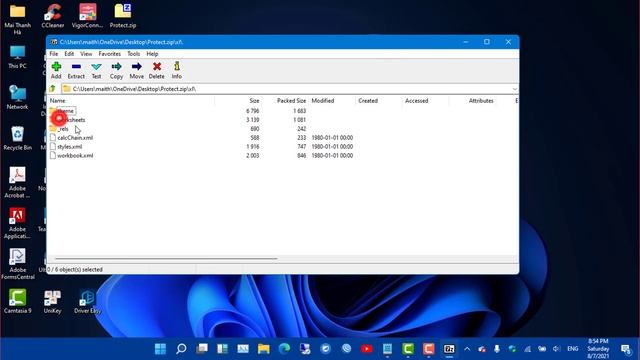Click the Recycle Bin desktop icon
The width and height of the screenshot is (640, 360).
pyautogui.click(x=17, y=138)
